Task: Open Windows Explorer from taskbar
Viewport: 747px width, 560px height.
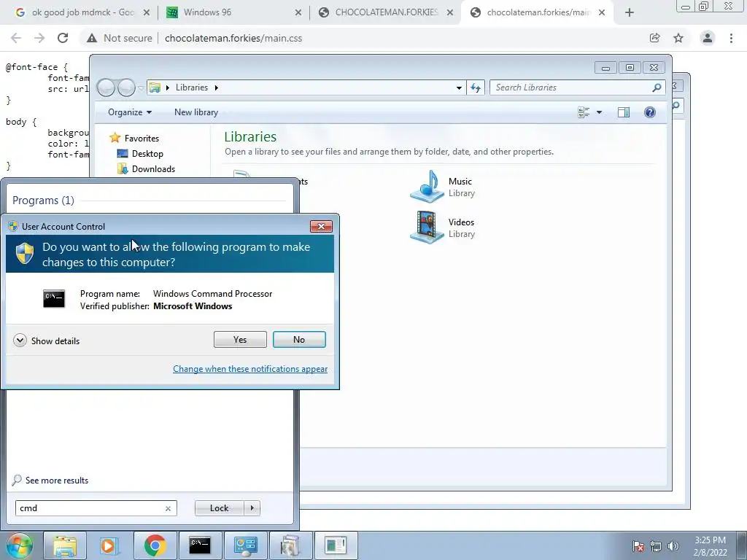Action: coord(65,545)
